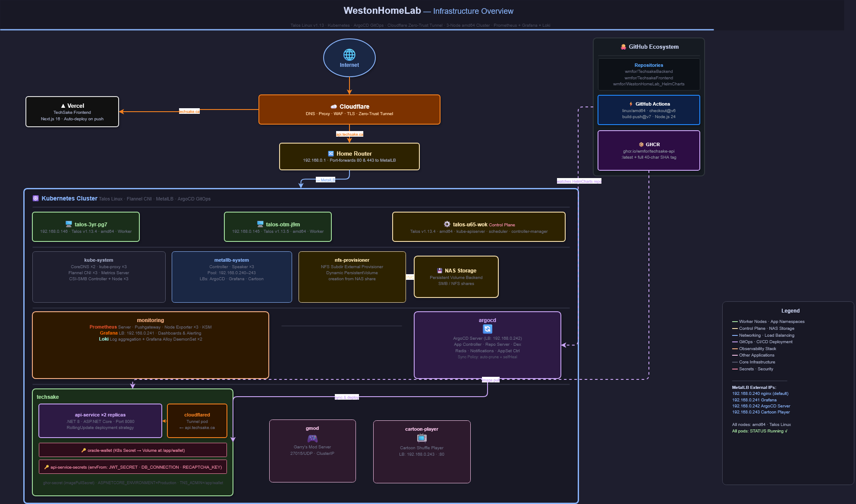The height and width of the screenshot is (504, 856).
Task: Select the nfs-provisioner namespace box
Action: [352, 277]
